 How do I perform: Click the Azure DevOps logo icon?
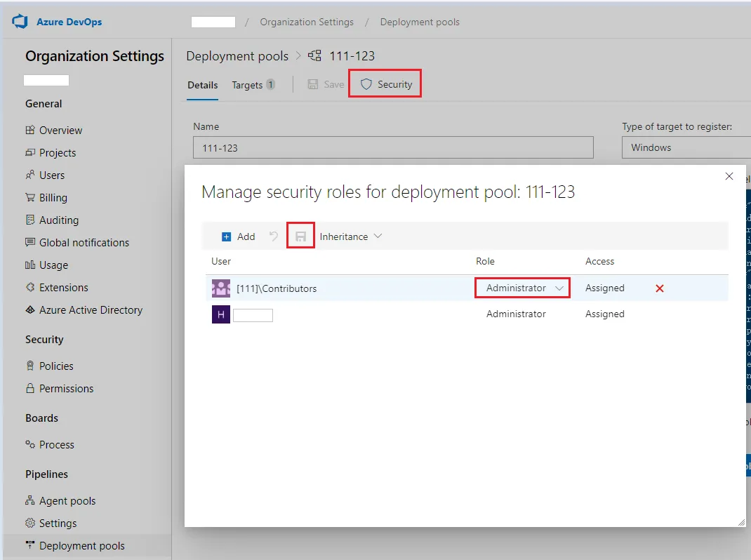coord(20,22)
